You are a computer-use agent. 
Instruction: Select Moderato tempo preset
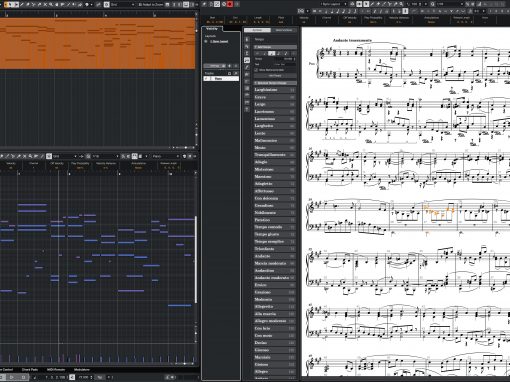(275, 299)
